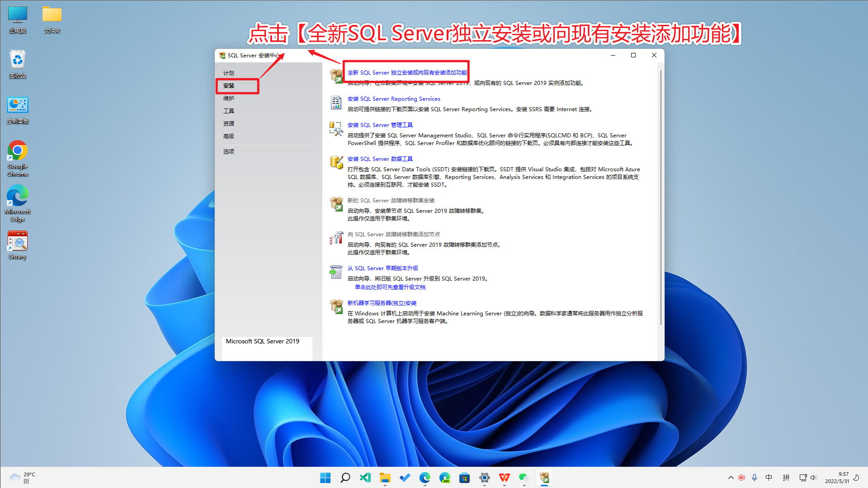Select the 高级 page in the sidebar
This screenshot has width=868, height=488.
point(228,136)
